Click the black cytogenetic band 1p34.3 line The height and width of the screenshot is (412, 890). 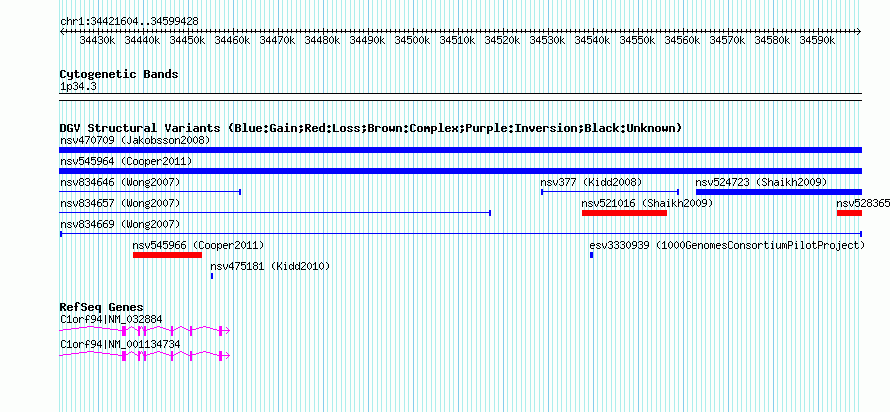[x=460, y=96]
